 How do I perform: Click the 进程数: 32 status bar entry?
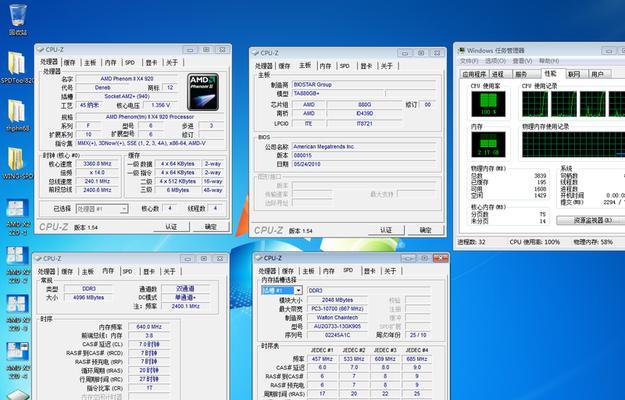point(472,242)
